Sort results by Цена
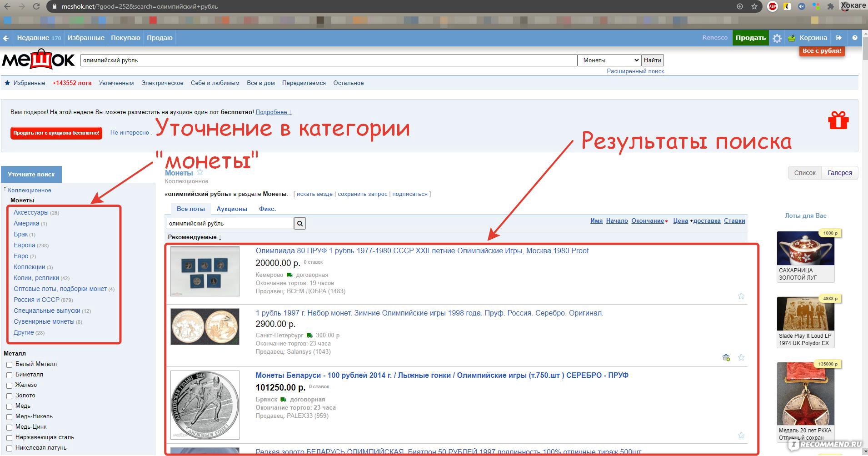This screenshot has width=868, height=456. tap(680, 221)
